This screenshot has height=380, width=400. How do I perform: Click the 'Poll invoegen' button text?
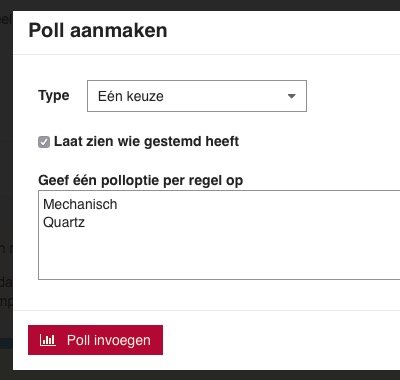pyautogui.click(x=109, y=340)
